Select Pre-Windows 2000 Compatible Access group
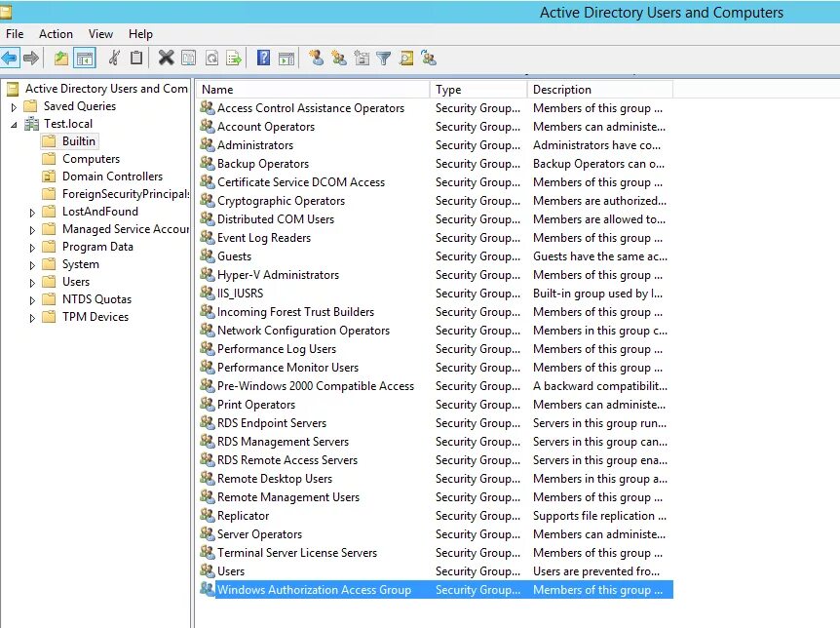 click(316, 385)
